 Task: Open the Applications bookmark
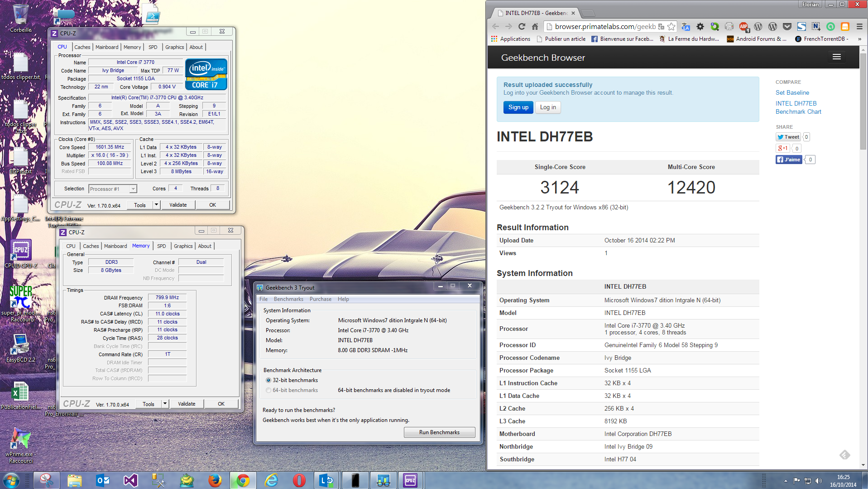click(510, 39)
